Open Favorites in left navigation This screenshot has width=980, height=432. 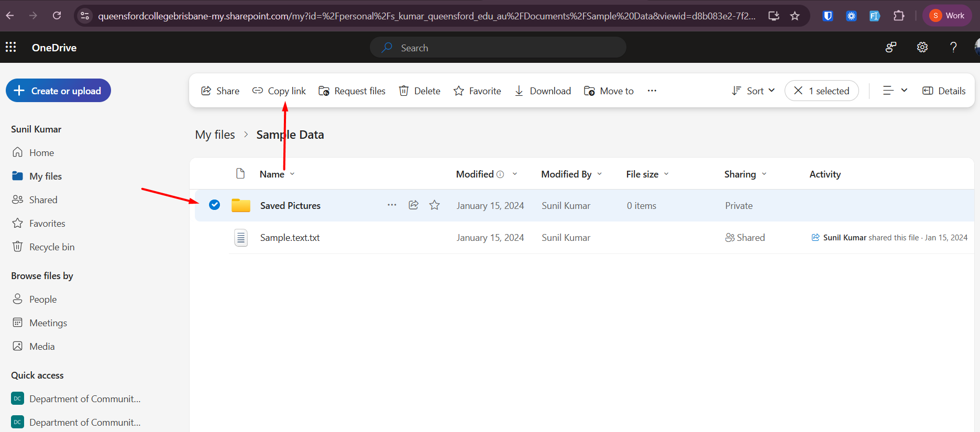click(x=47, y=224)
